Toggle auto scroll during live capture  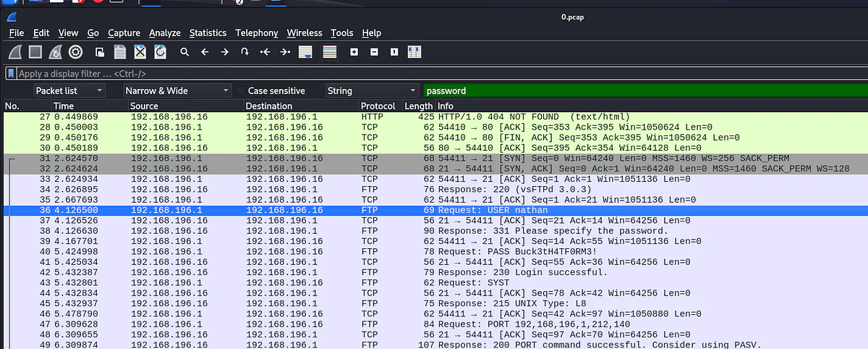[x=305, y=52]
